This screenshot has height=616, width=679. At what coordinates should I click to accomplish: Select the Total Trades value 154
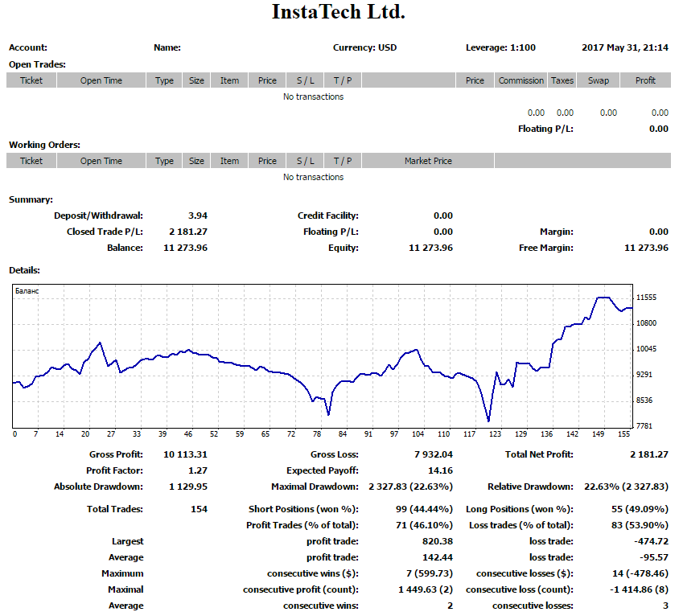(200, 509)
